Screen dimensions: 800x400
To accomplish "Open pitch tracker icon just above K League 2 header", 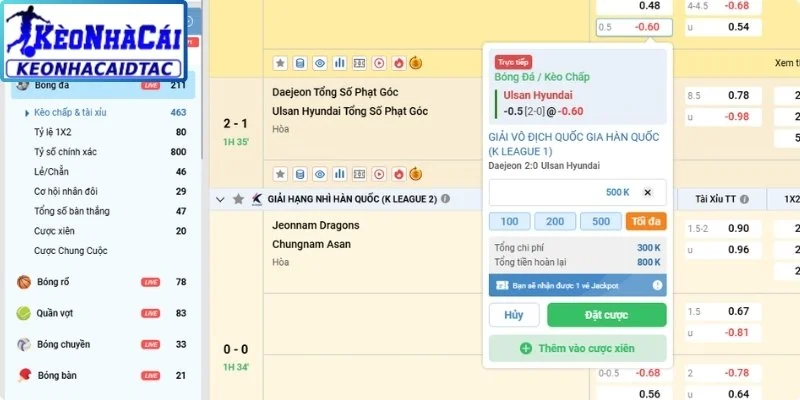I will click(359, 174).
